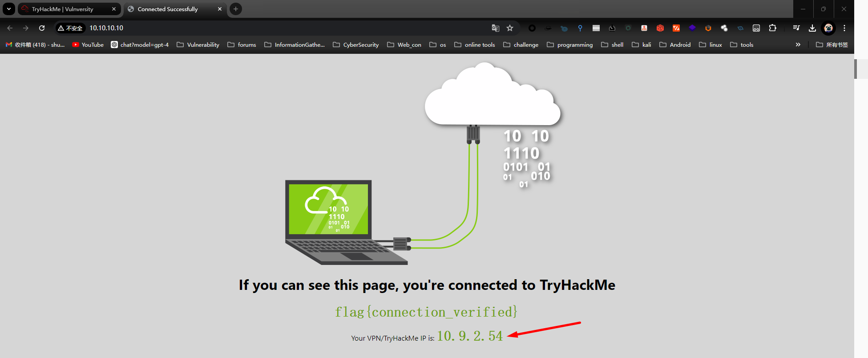The height and width of the screenshot is (358, 868).
Task: Close the TryHackMe | Vulnversity tab
Action: pos(114,9)
